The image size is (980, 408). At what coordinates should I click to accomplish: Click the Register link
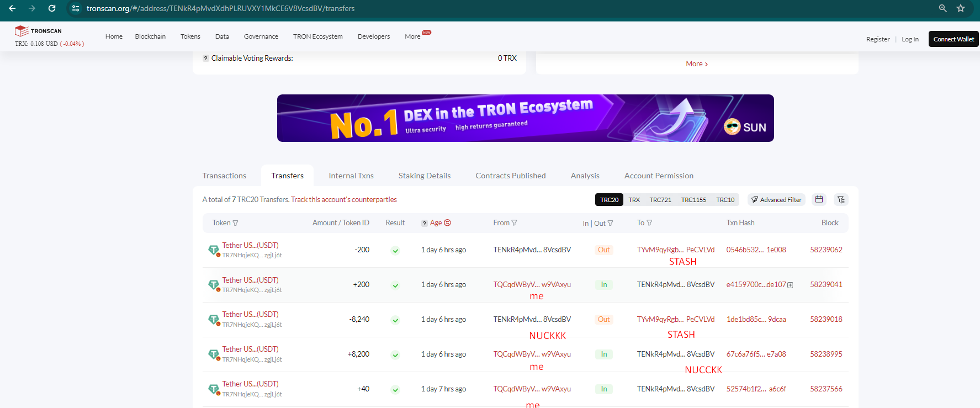coord(878,39)
